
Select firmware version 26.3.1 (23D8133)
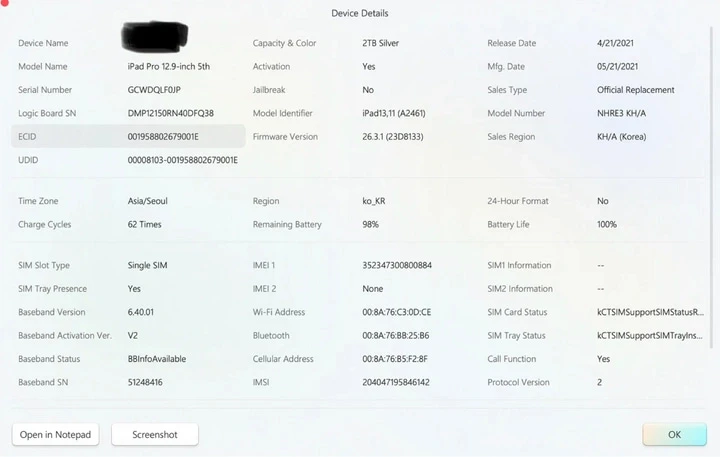click(x=393, y=136)
